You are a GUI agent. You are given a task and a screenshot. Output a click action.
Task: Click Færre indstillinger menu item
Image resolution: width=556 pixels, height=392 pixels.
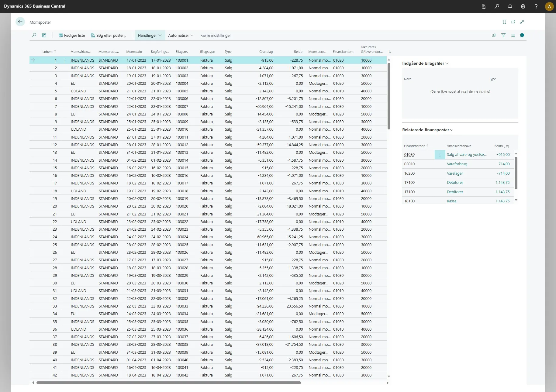(216, 35)
